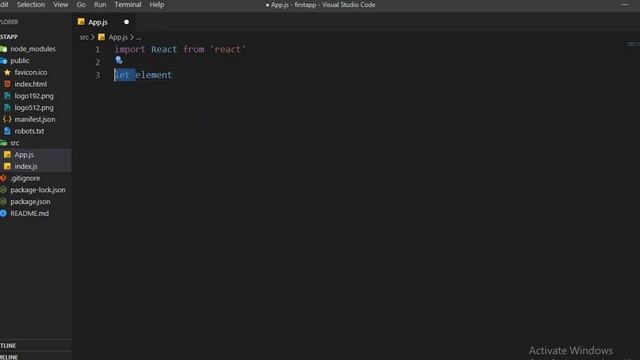Image resolution: width=640 pixels, height=360 pixels.
Task: Click the unsaved dot on App.js tab
Action: [127, 22]
